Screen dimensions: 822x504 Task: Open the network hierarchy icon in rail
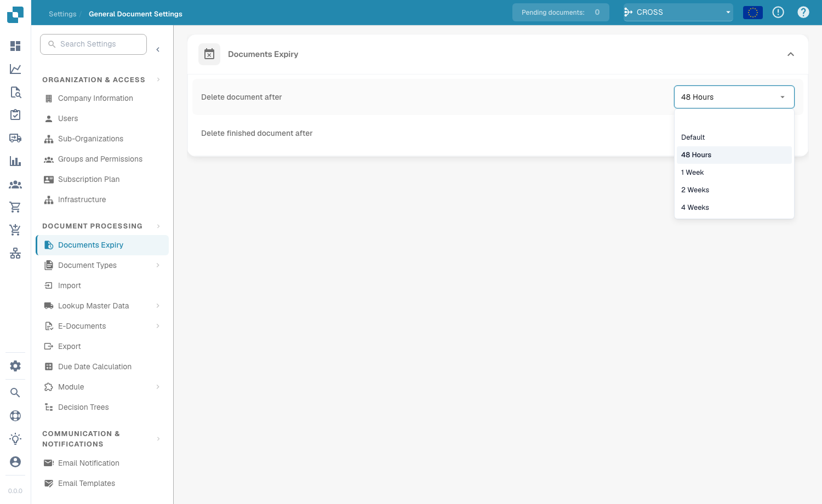[x=15, y=253]
